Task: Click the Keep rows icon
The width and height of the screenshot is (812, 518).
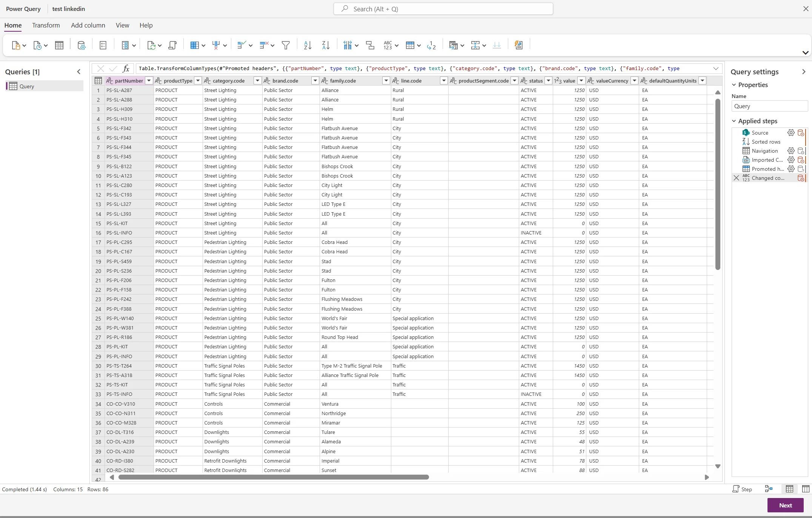Action: click(x=241, y=45)
